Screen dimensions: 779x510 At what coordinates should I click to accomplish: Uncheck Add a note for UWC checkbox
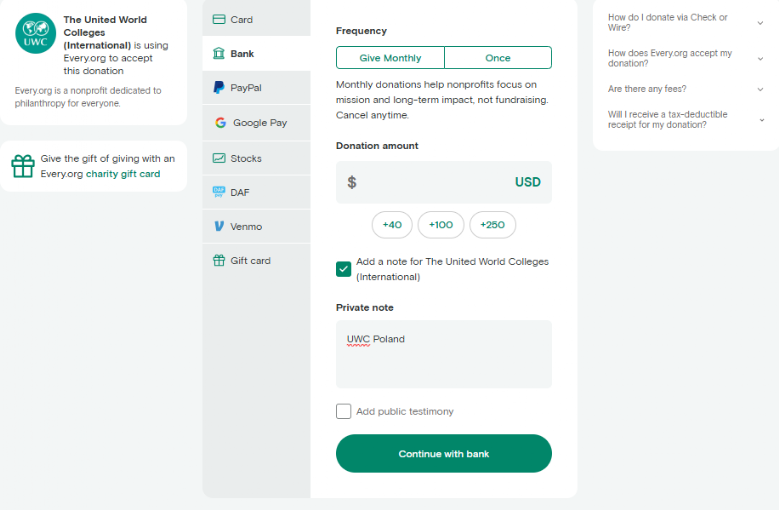[343, 269]
